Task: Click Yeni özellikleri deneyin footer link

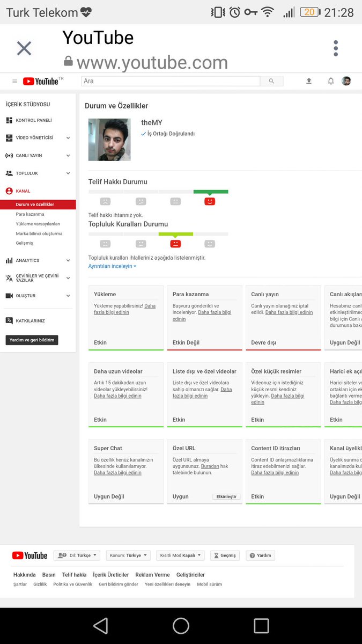Action: pyautogui.click(x=167, y=584)
